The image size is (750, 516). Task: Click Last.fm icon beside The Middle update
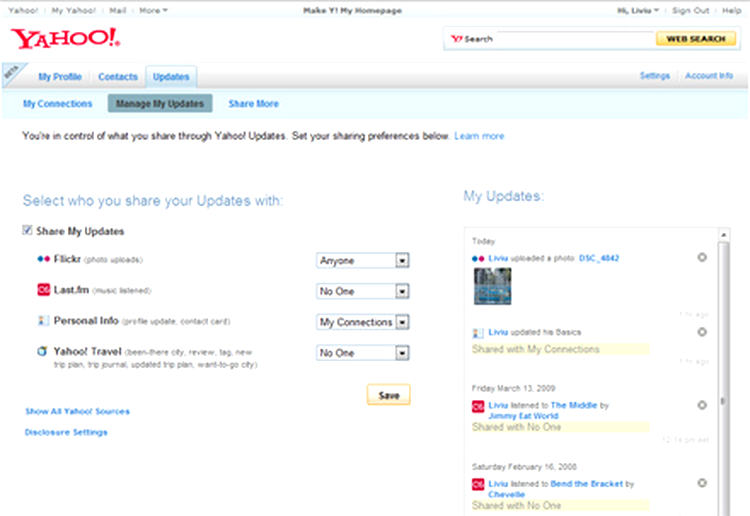coord(478,406)
